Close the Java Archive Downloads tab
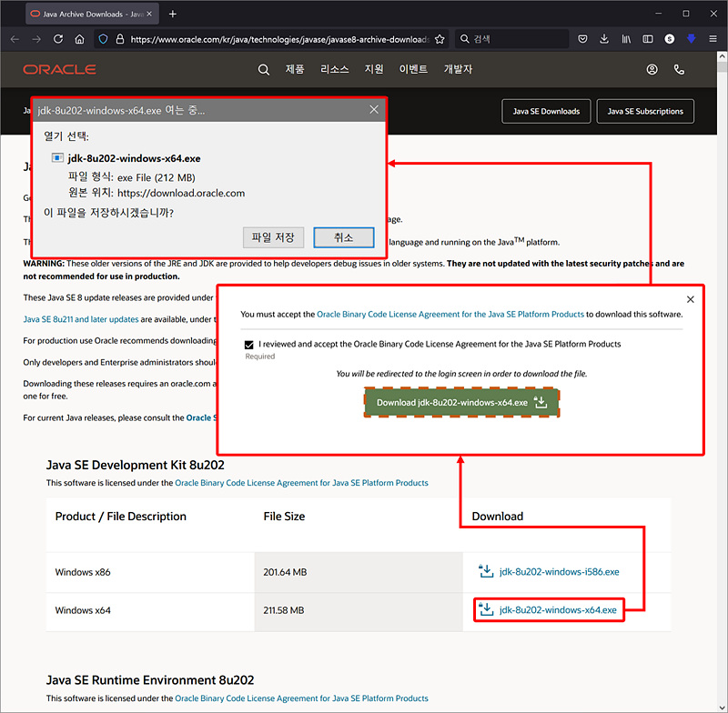Screen dimensions: 728x713 point(149,14)
